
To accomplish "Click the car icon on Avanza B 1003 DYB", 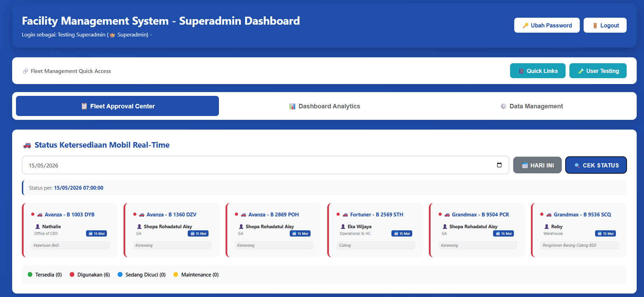I will (x=40, y=215).
